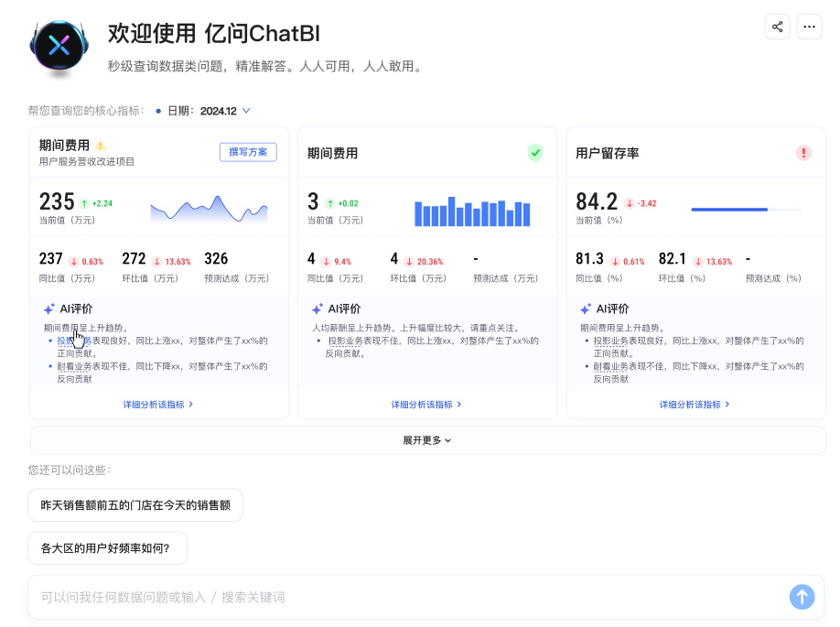
Task: Open 详细分析该指标 in the first card
Action: 159,404
